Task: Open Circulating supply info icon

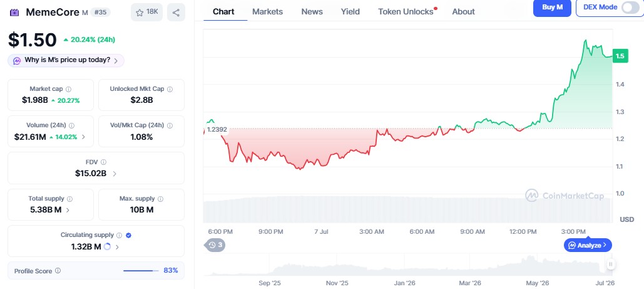Action: [x=119, y=236]
